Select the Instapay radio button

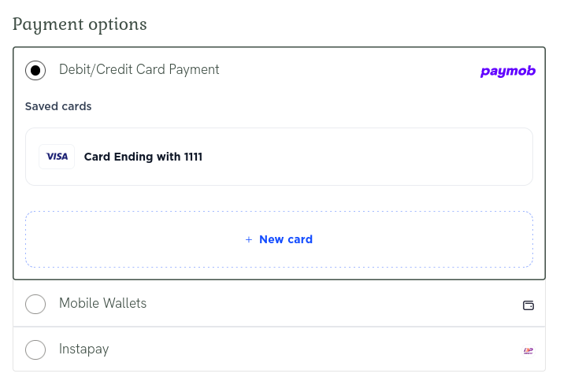pyautogui.click(x=35, y=349)
